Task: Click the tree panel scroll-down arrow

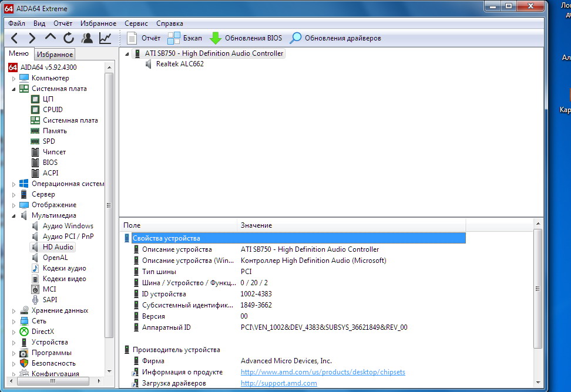Action: (x=109, y=371)
